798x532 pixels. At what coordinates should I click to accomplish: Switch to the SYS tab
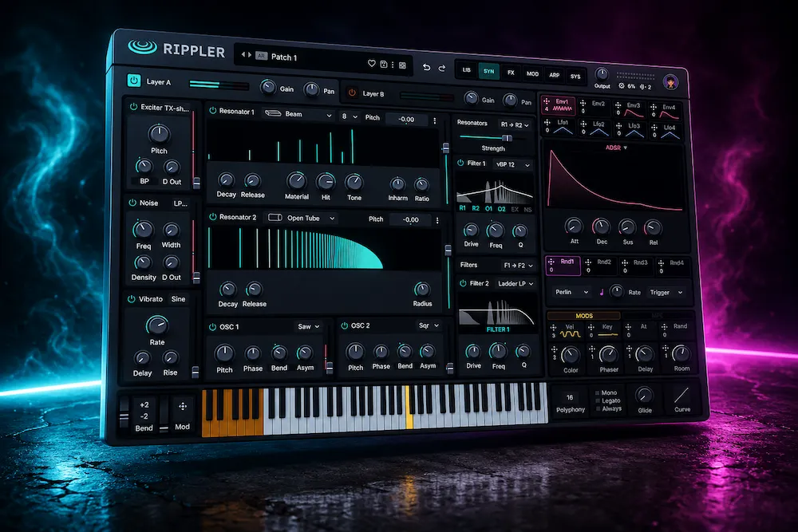(575, 77)
